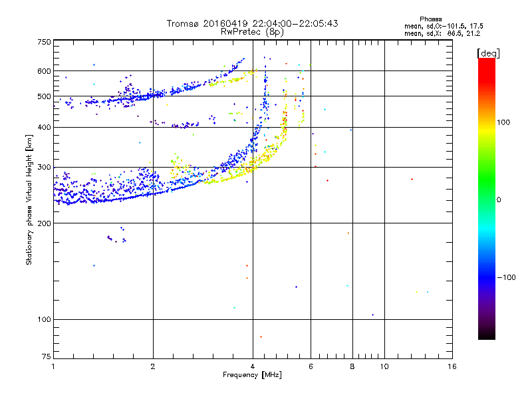Click y-axis tick label '300'
Viewport: 532px width, 399px height.
pyautogui.click(x=44, y=168)
